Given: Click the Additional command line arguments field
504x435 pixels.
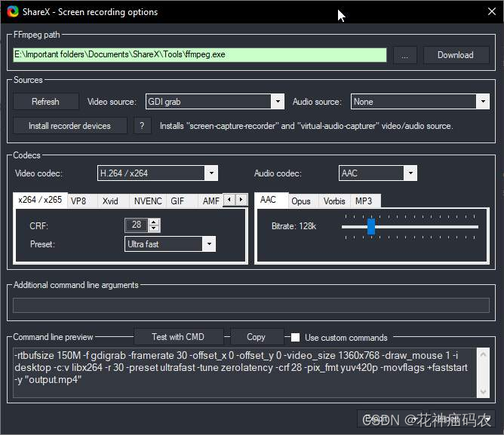Looking at the screenshot, I should (x=251, y=305).
